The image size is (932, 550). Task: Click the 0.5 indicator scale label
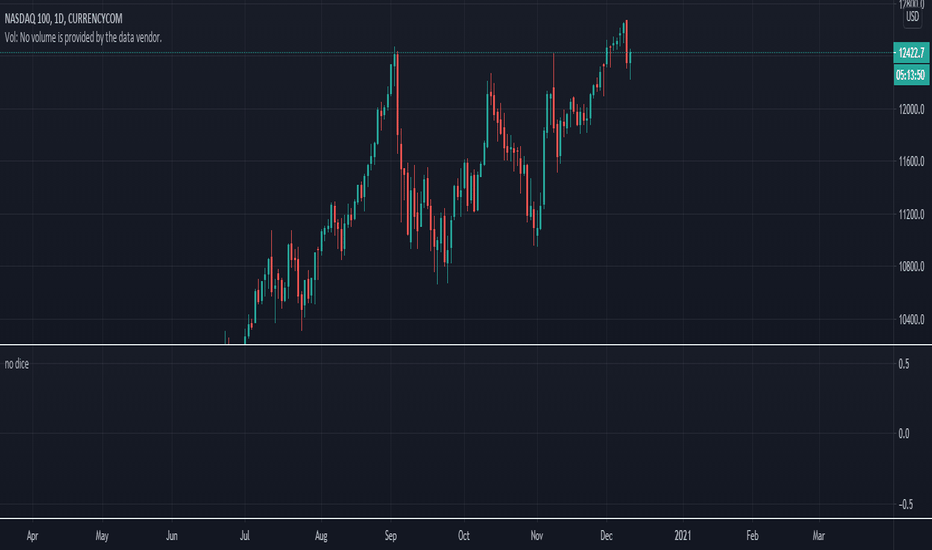click(x=903, y=364)
